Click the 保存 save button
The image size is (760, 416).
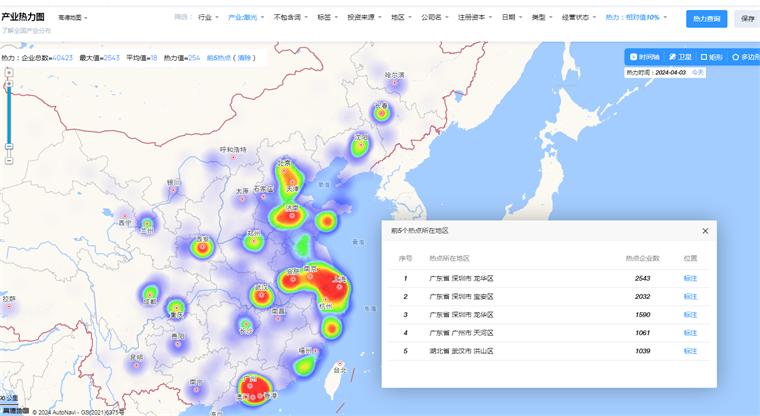747,18
